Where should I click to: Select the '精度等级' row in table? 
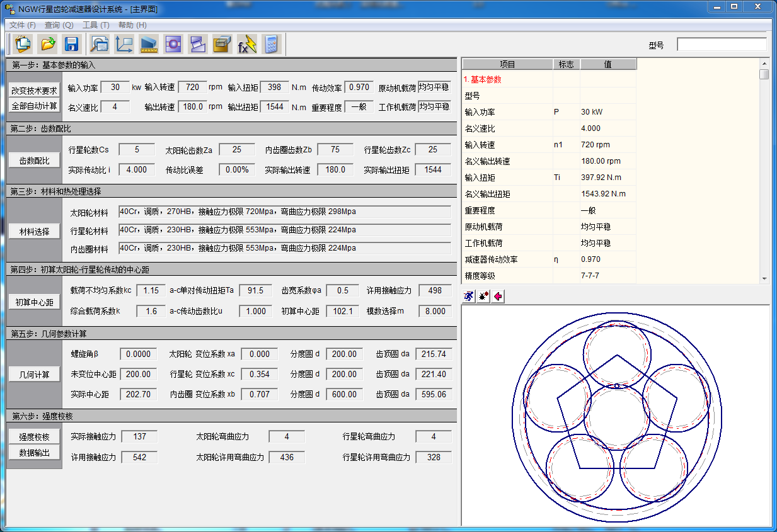549,276
